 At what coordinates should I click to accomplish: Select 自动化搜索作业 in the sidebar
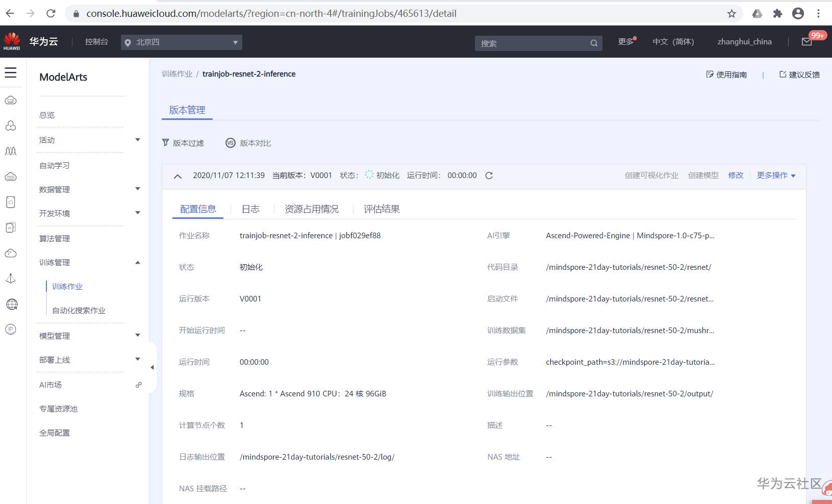coord(79,311)
